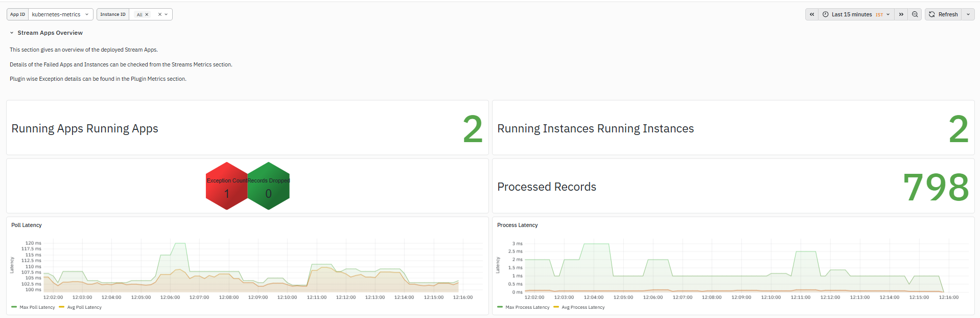Expand Instance ID dropdown chevron
Screen dimensions: 980x318
click(x=166, y=14)
